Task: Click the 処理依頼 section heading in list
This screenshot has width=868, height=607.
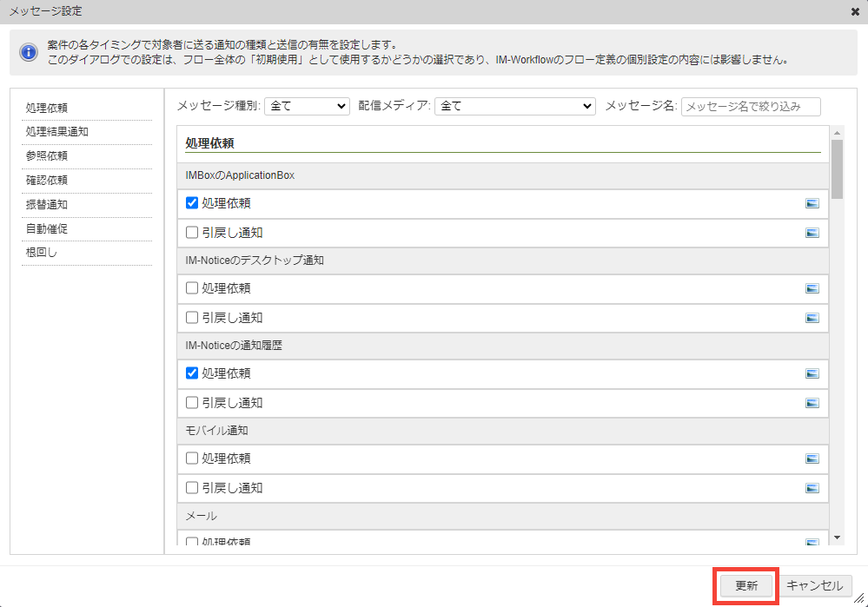Action: (209, 143)
